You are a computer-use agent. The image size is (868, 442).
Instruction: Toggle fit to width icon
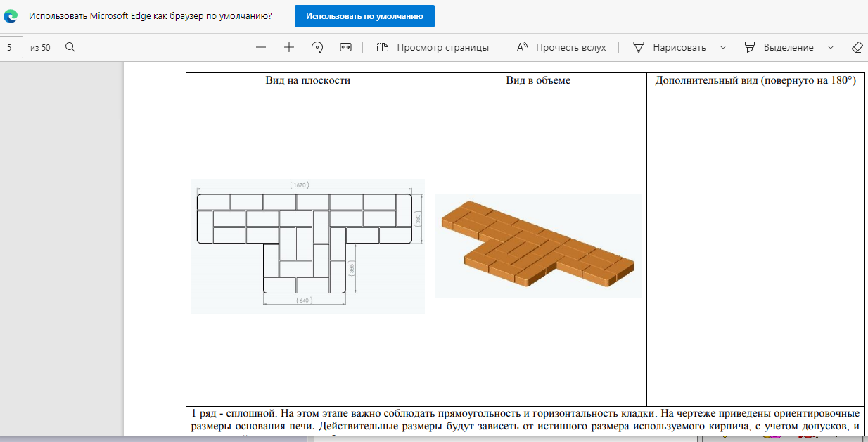[x=345, y=47]
